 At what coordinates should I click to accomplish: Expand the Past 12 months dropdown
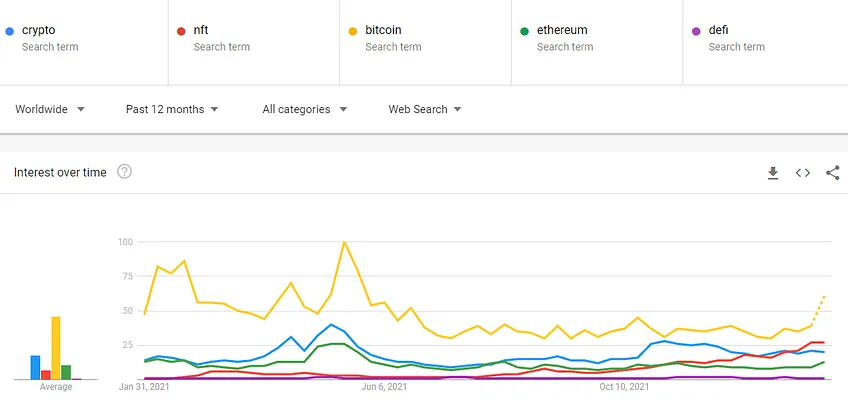click(x=172, y=109)
